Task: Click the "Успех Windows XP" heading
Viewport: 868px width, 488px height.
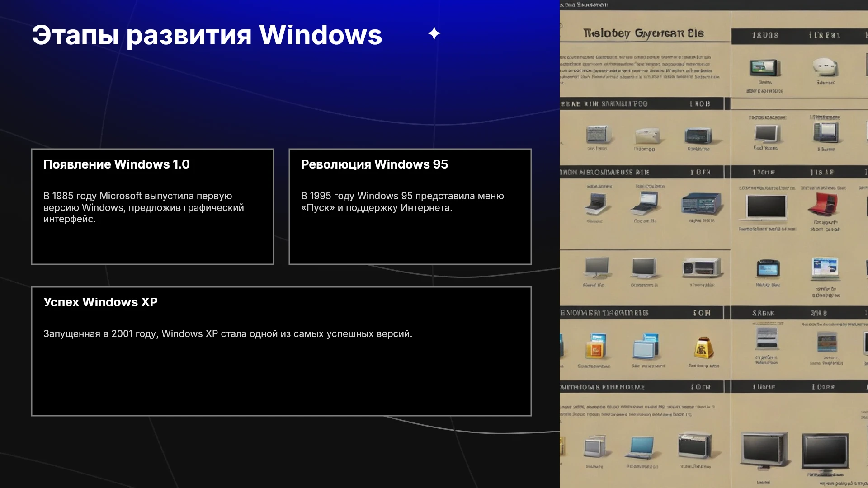Action: (x=100, y=302)
